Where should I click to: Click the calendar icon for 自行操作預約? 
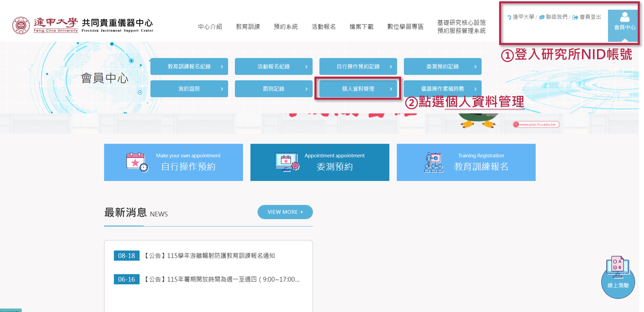pos(137,162)
